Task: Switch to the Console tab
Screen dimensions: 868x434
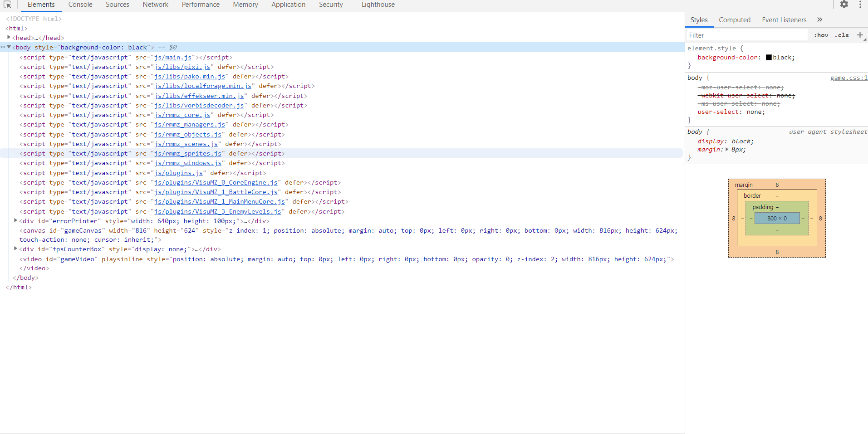Action: coord(80,5)
